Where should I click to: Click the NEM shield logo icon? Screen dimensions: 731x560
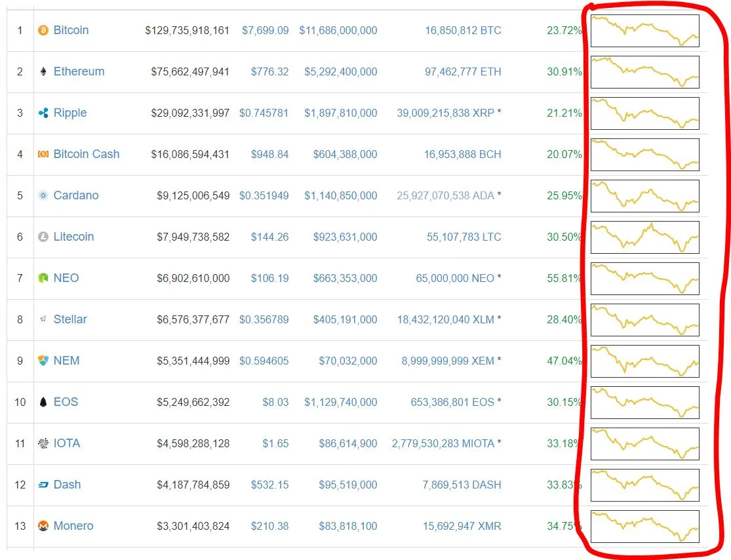pyautogui.click(x=43, y=361)
